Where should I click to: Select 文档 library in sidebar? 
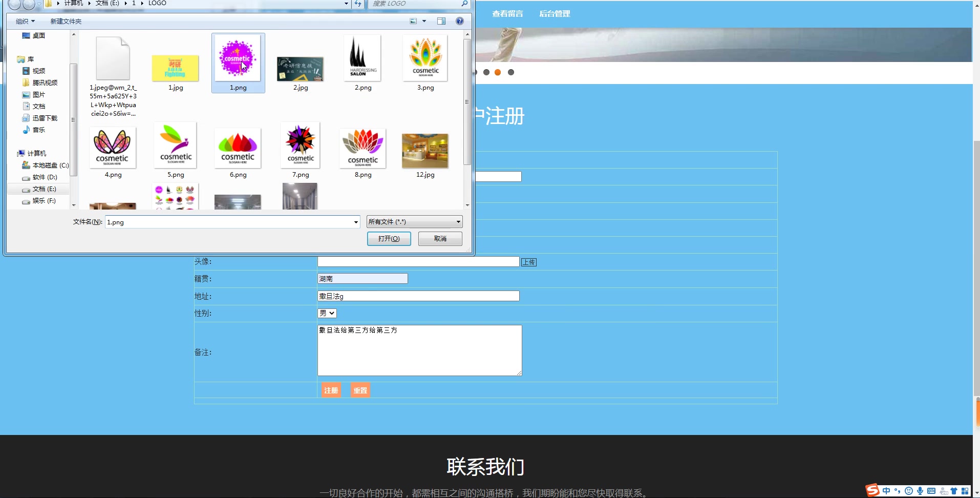34,106
